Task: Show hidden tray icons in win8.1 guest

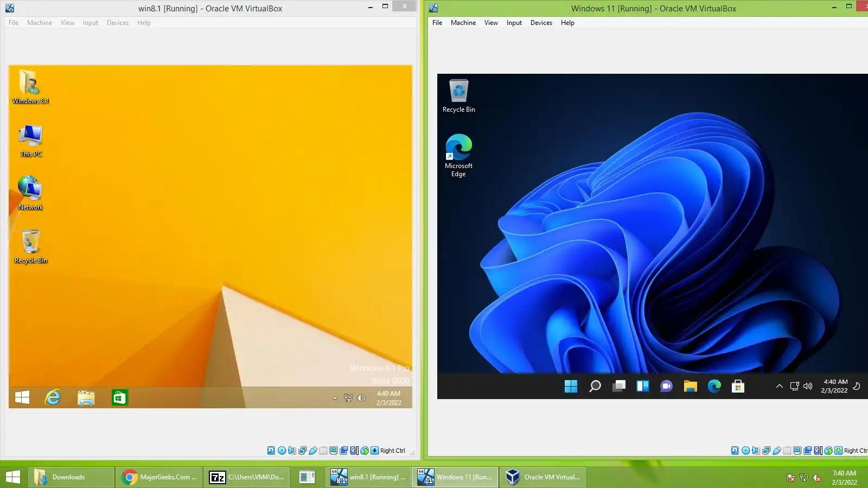Action: [x=335, y=398]
